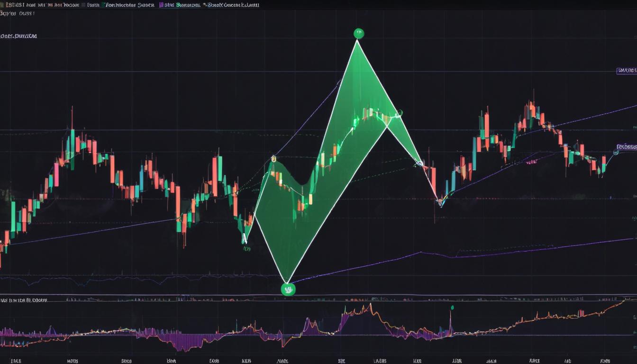Click the alert label on the right edge
637x364 pixels.
pos(627,146)
